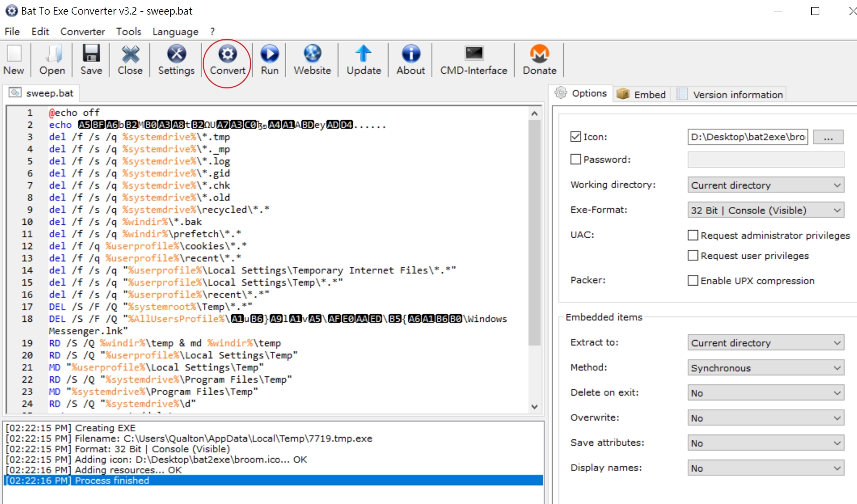Image resolution: width=857 pixels, height=504 pixels.
Task: Click the Version information page icon
Action: click(x=682, y=94)
